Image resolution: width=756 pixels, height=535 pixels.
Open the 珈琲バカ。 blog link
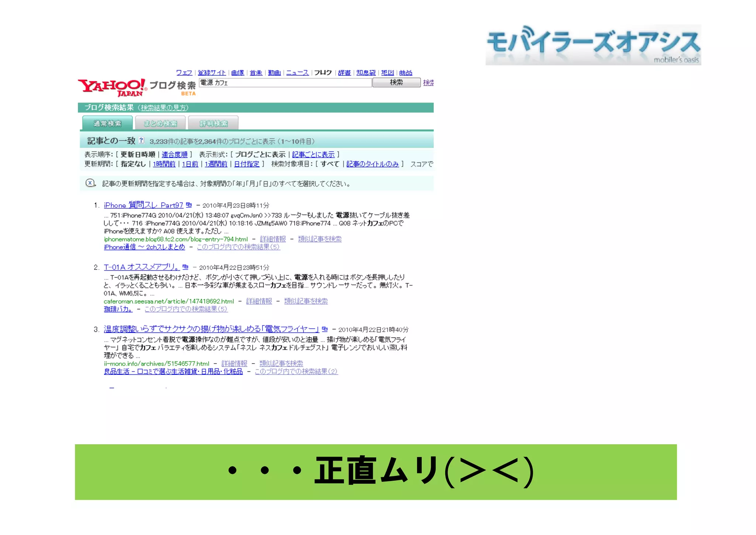(x=118, y=309)
